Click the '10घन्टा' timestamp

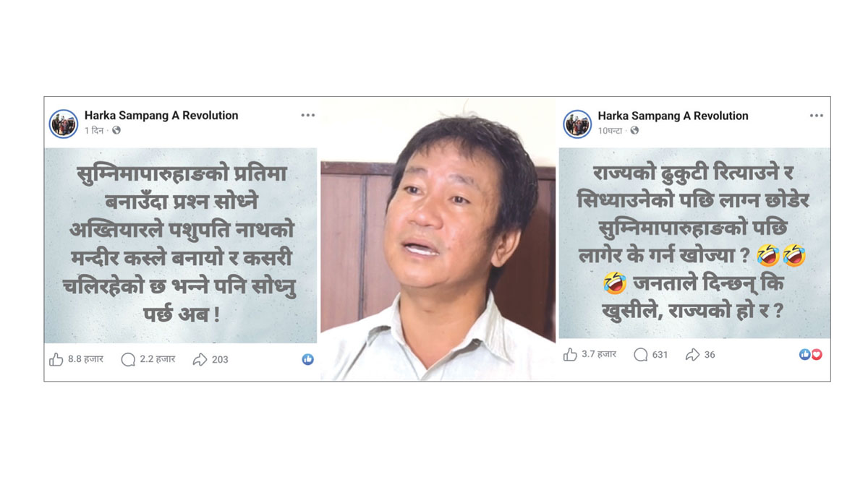coord(610,131)
